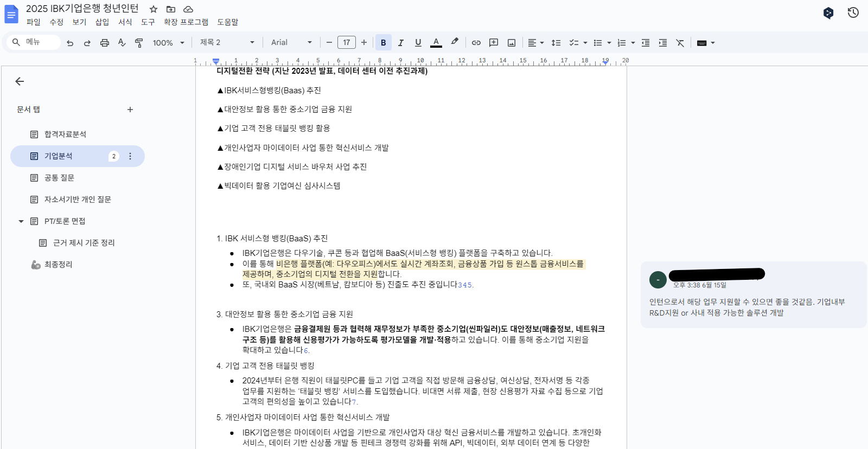This screenshot has width=868, height=449.
Task: Switch to 자소서기반 개인 질문 tab
Action: [78, 200]
